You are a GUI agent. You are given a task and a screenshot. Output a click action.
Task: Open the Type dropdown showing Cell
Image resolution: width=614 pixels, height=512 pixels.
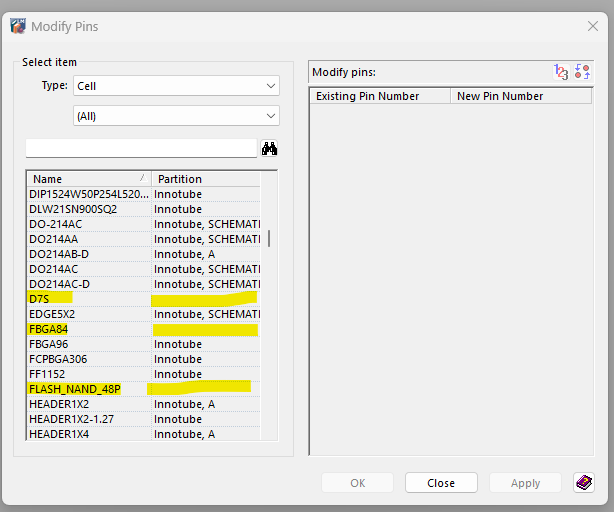click(176, 86)
